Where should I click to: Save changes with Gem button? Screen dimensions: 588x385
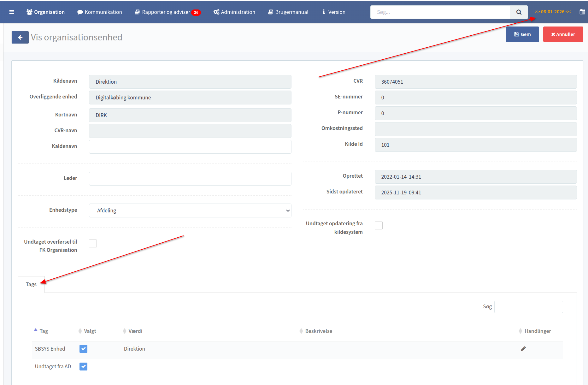pos(522,34)
